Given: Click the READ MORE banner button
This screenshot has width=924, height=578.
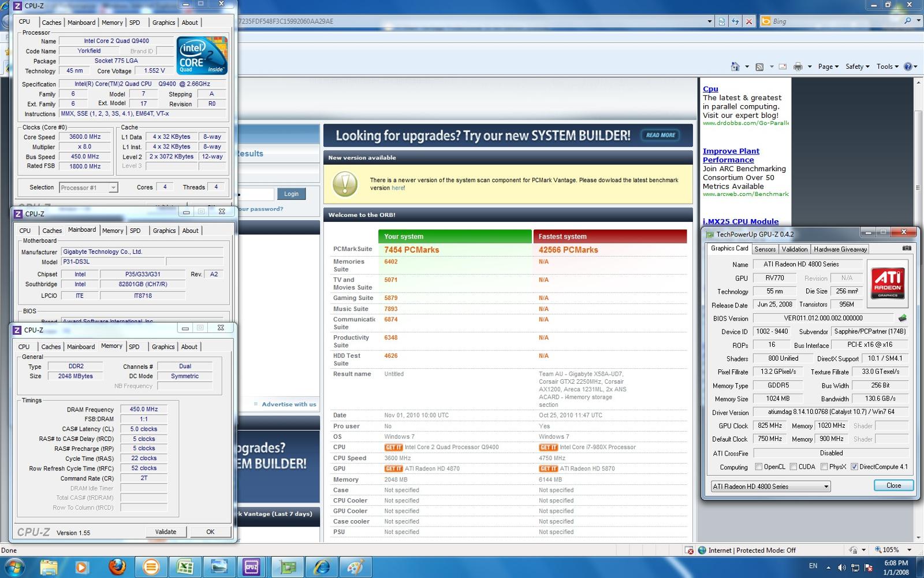Looking at the screenshot, I should 661,135.
